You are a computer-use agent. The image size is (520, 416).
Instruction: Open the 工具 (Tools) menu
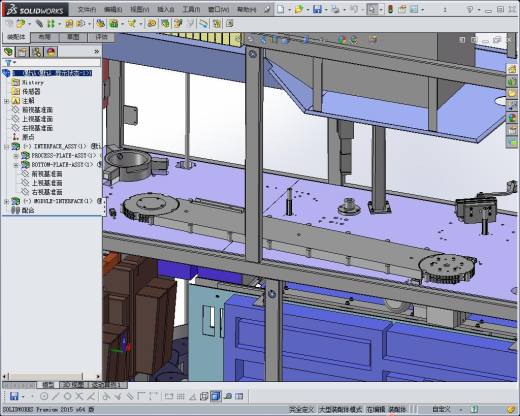pyautogui.click(x=191, y=9)
